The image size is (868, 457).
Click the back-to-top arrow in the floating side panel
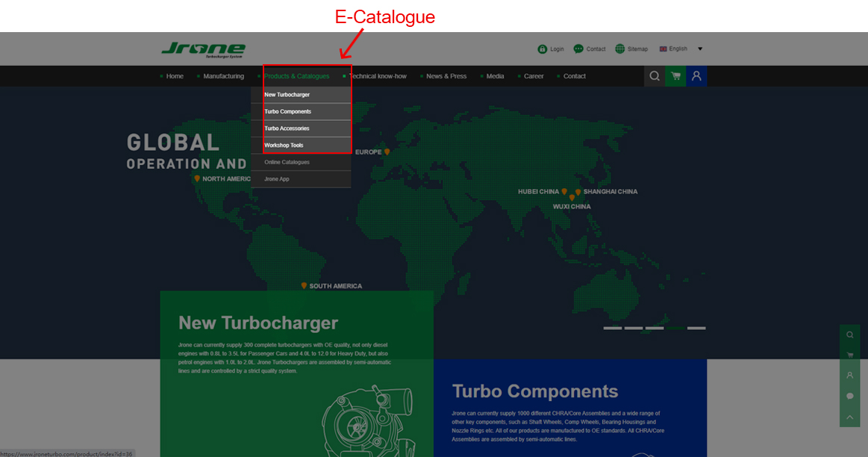pyautogui.click(x=850, y=417)
